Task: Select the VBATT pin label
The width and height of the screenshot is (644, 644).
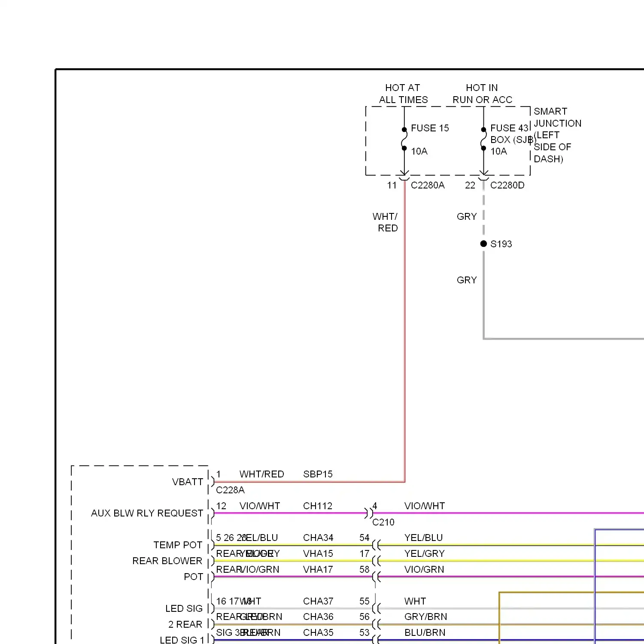Action: point(188,482)
